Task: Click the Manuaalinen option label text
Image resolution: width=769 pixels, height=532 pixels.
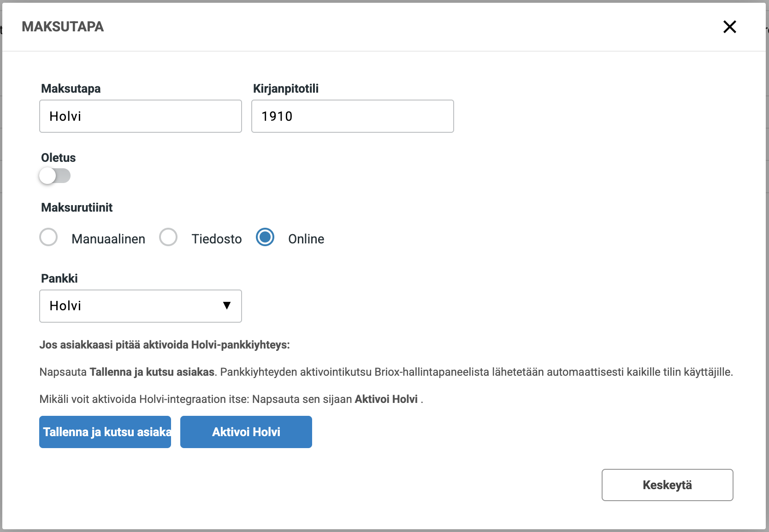Action: coord(108,239)
